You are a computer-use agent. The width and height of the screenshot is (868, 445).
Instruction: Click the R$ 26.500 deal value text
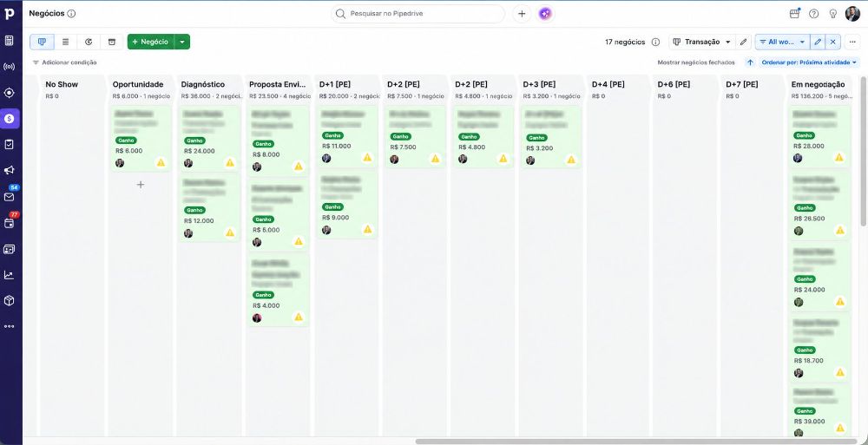(809, 219)
